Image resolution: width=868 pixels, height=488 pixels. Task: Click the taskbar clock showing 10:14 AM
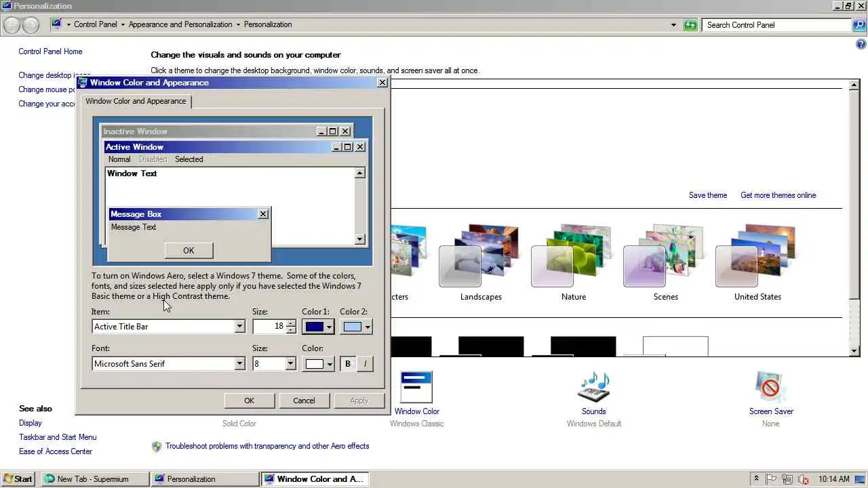833,479
